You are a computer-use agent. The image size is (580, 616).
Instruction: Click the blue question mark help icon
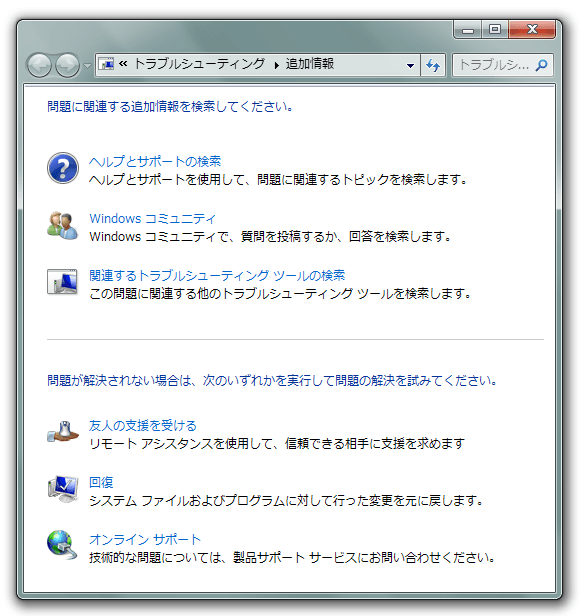[63, 168]
